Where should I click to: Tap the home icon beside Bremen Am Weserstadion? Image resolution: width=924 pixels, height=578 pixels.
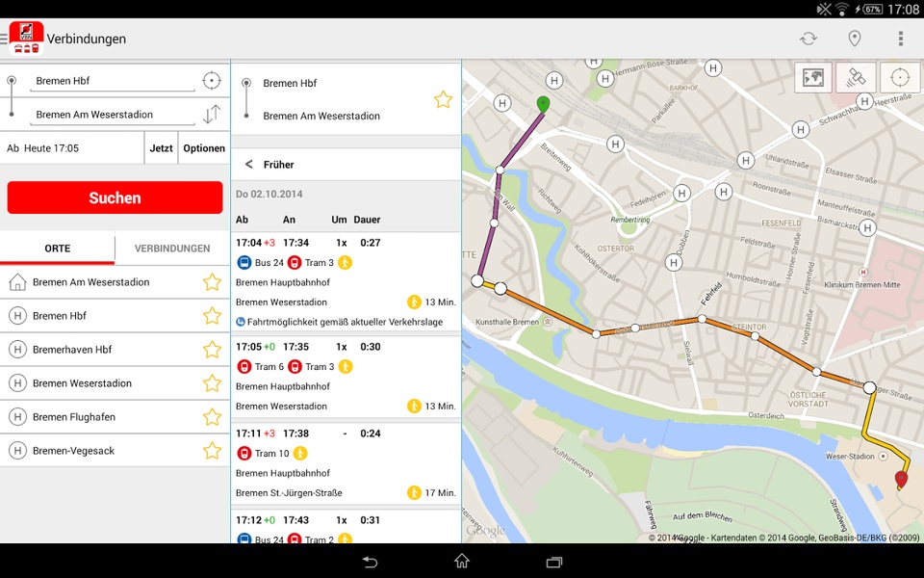tap(17, 282)
